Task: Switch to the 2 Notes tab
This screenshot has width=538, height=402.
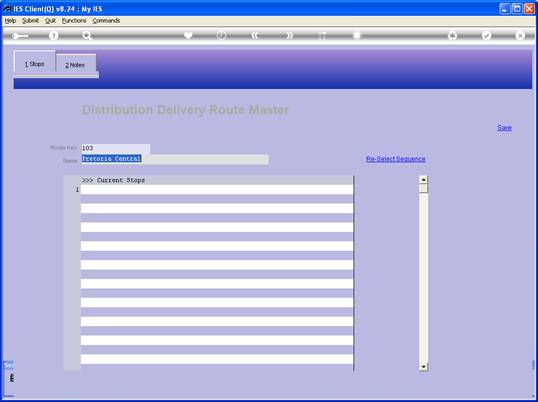Action: coord(75,65)
